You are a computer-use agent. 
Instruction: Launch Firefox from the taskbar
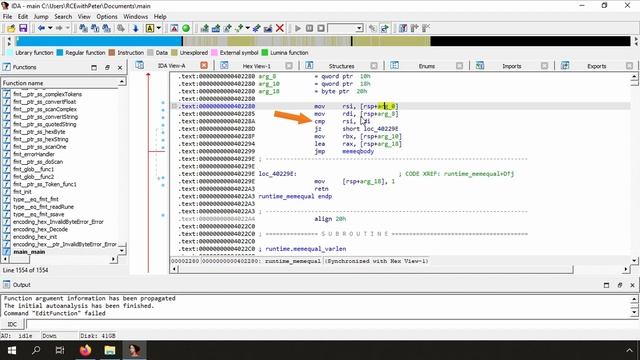85,350
